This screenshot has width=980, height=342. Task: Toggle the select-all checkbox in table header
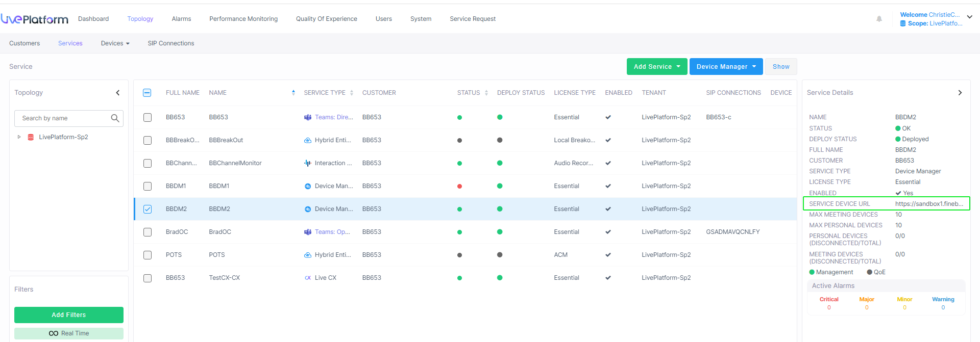[x=147, y=93]
